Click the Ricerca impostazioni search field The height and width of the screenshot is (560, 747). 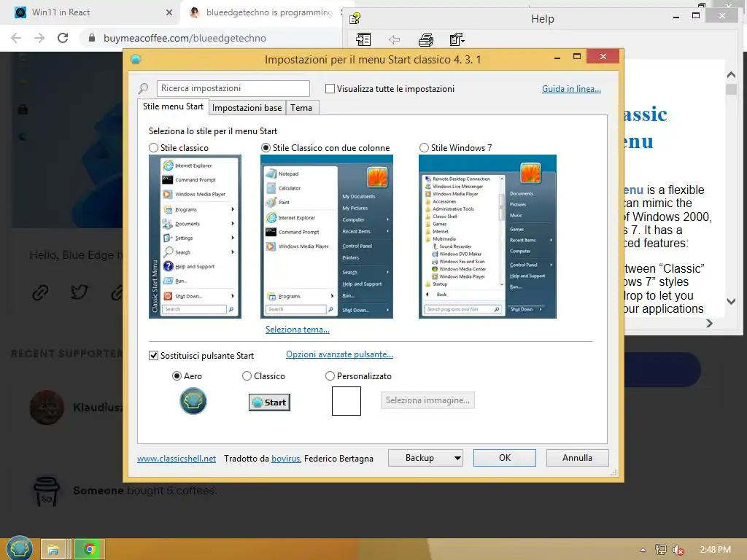click(233, 88)
